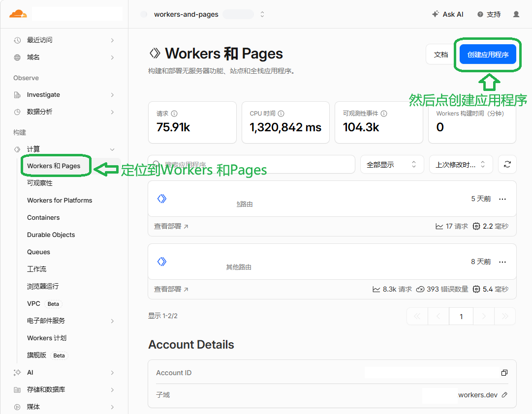Open VPC Beta in sidebar
This screenshot has width=532, height=414.
coord(44,304)
